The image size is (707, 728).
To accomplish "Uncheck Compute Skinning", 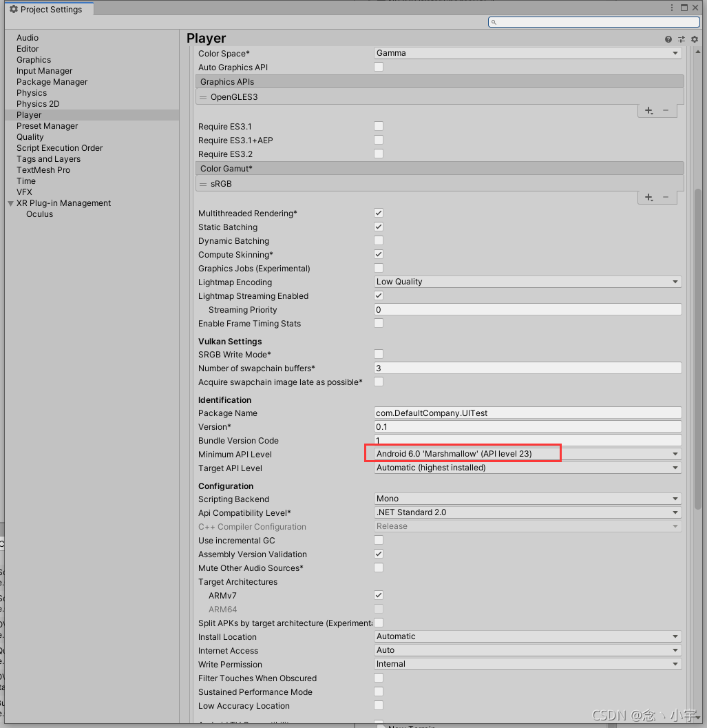I will [379, 254].
